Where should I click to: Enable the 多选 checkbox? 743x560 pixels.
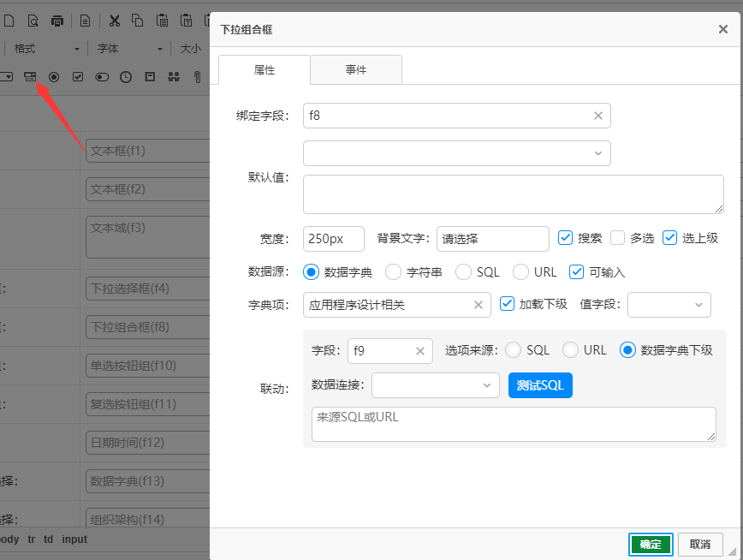tap(617, 237)
